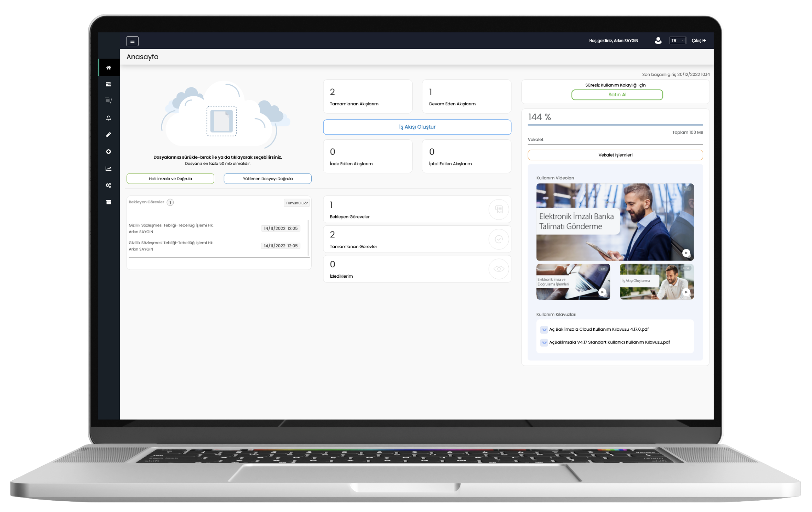Open the gears settings sidebar icon
This screenshot has width=812, height=512.
coord(108,185)
